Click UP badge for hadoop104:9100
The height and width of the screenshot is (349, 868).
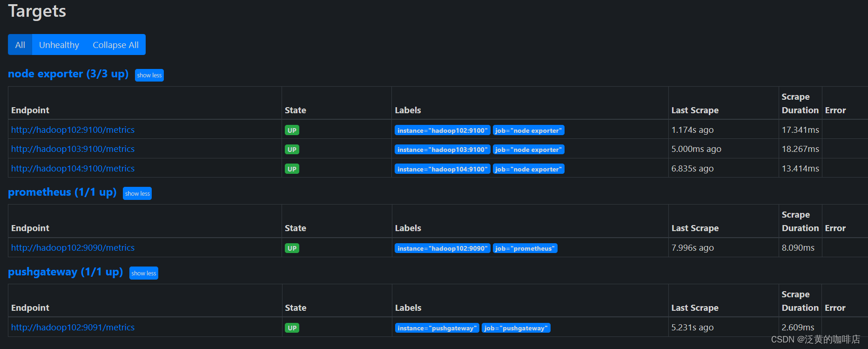(x=292, y=169)
